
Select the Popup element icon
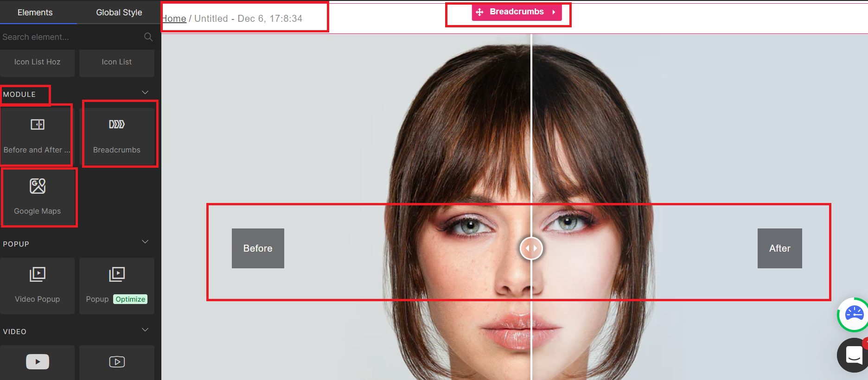tap(117, 274)
